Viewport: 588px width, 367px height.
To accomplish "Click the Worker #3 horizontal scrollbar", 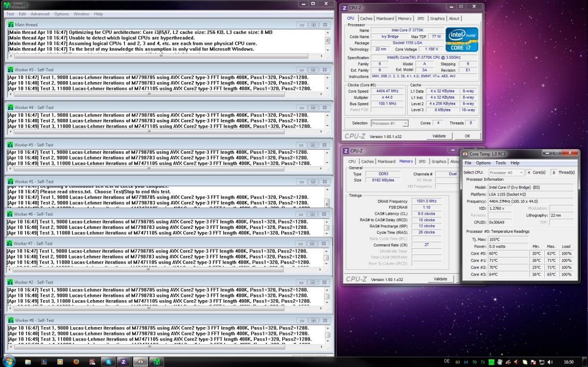I will tap(166, 94).
